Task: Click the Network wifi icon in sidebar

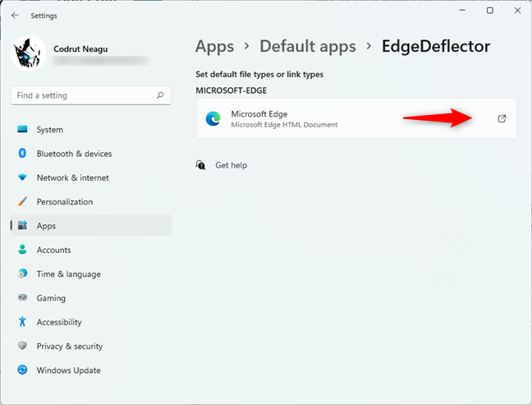Action: (x=22, y=177)
